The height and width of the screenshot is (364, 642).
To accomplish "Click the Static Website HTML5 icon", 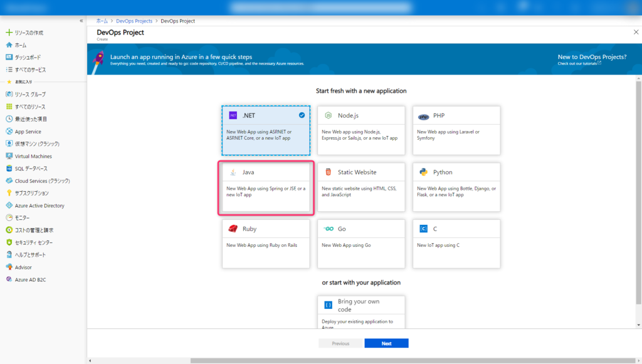I will point(328,172).
